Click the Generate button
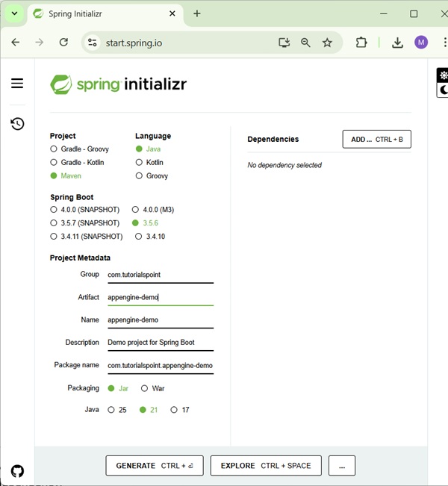Screen dimensions: 448x486 click(x=155, y=466)
